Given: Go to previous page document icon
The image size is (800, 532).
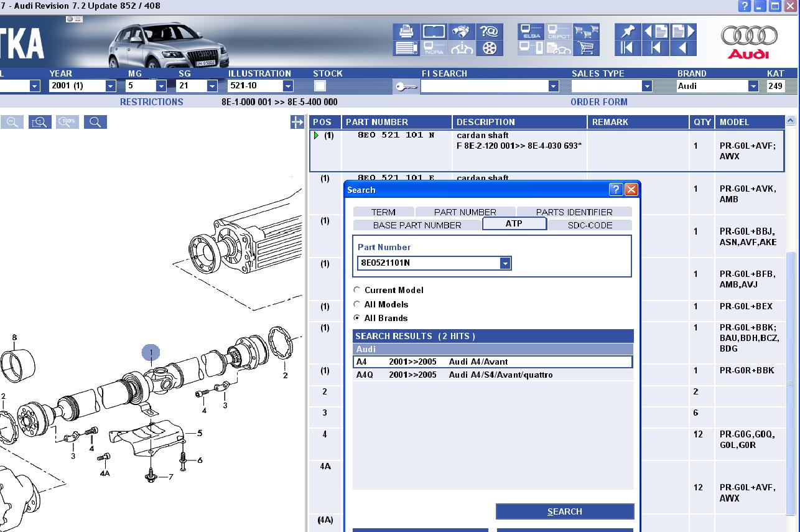Looking at the screenshot, I should pos(656,31).
